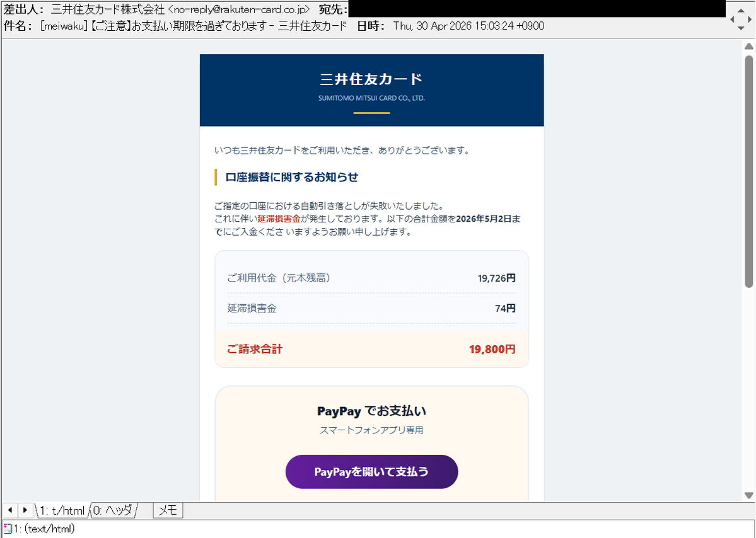Click the previous-part left arrow near the tabs
The image size is (756, 538).
10,510
